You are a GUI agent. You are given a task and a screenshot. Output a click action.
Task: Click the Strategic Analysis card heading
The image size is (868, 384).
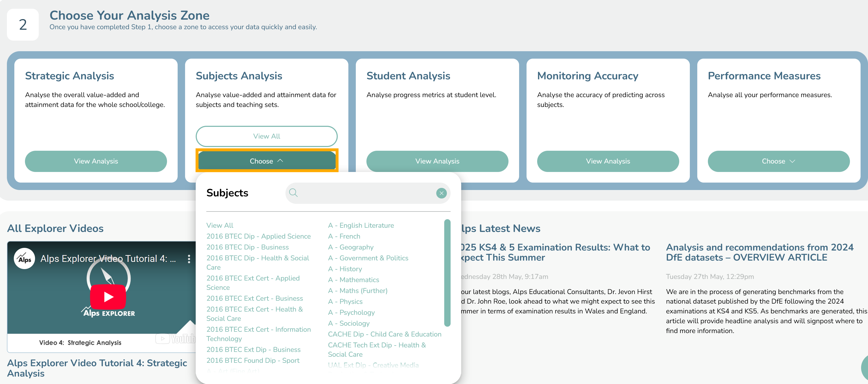(x=69, y=76)
